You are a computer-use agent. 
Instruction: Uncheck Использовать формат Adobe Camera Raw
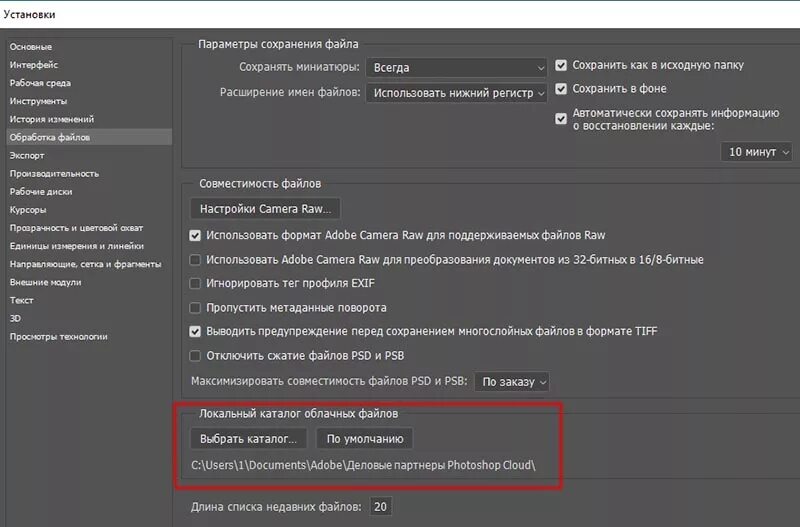(195, 235)
